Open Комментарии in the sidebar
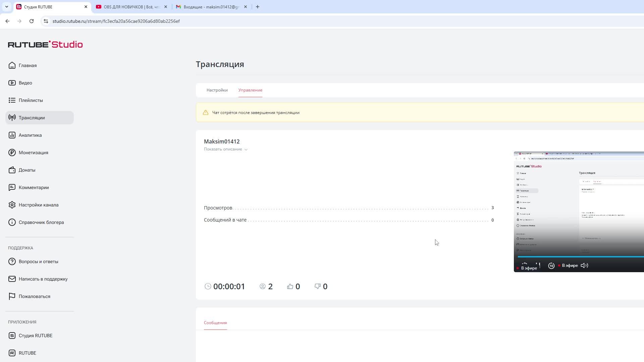Image resolution: width=644 pixels, height=362 pixels. 40,187
